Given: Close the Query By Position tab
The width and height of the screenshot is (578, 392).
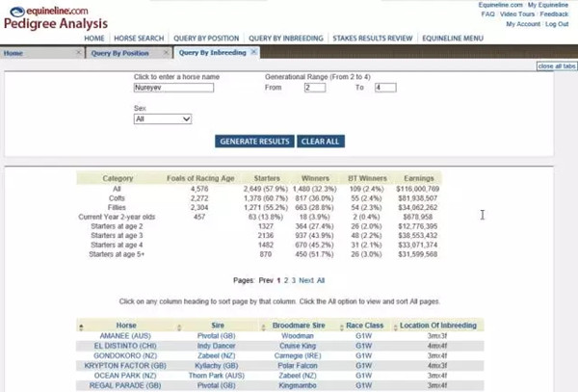Looking at the screenshot, I should [166, 53].
